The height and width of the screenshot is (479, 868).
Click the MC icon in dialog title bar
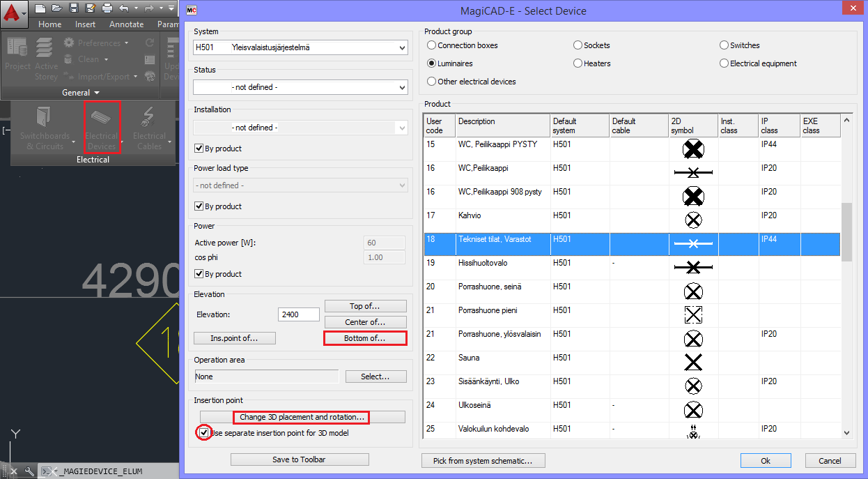coord(192,11)
